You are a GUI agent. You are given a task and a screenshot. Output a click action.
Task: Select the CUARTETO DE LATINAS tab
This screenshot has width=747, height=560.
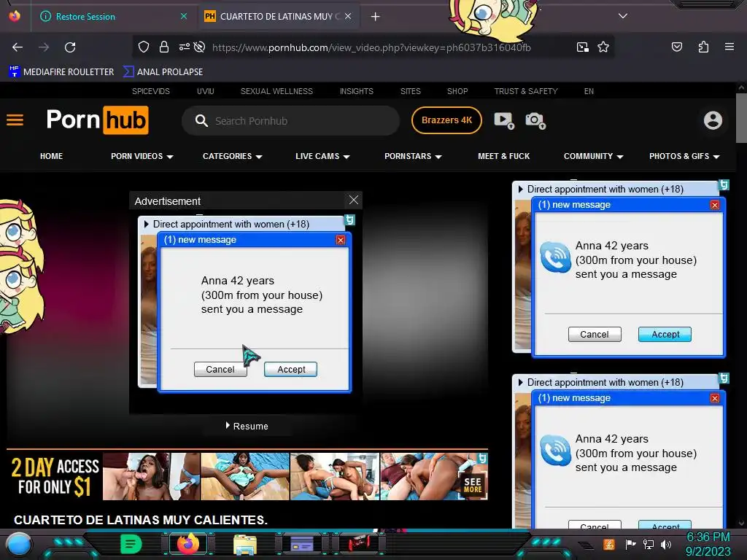279,16
